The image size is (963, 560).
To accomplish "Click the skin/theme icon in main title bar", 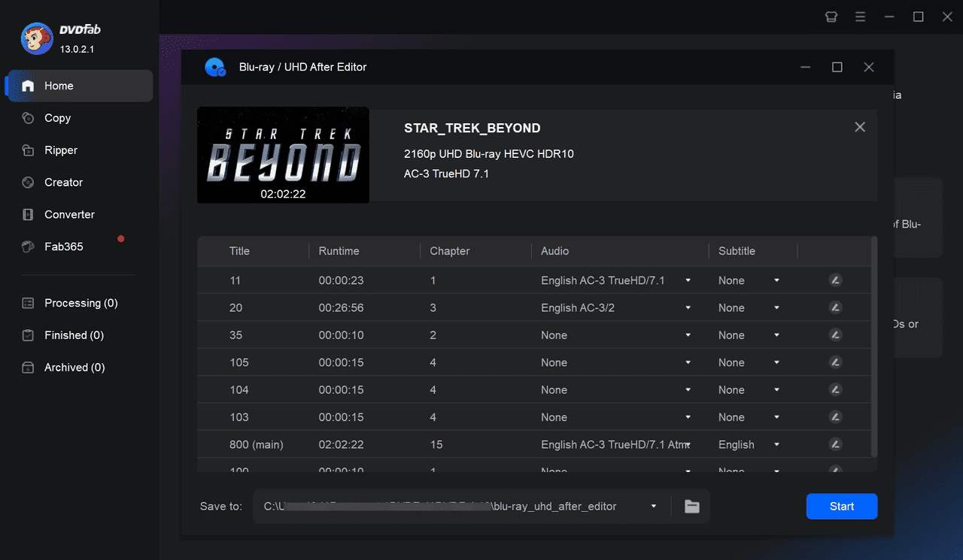I will click(831, 17).
